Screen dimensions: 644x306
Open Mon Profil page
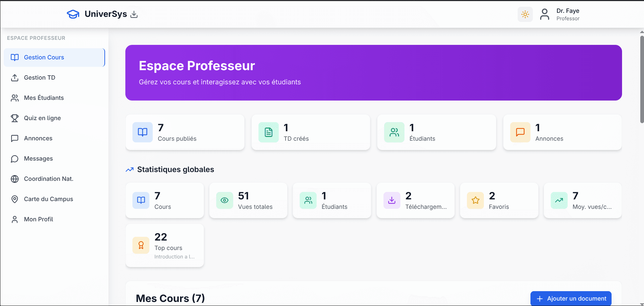[54, 219]
